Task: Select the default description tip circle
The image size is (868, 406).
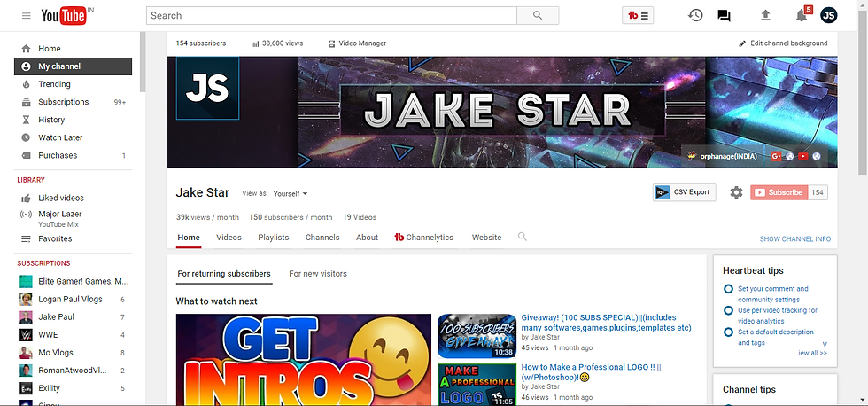Action: 728,332
